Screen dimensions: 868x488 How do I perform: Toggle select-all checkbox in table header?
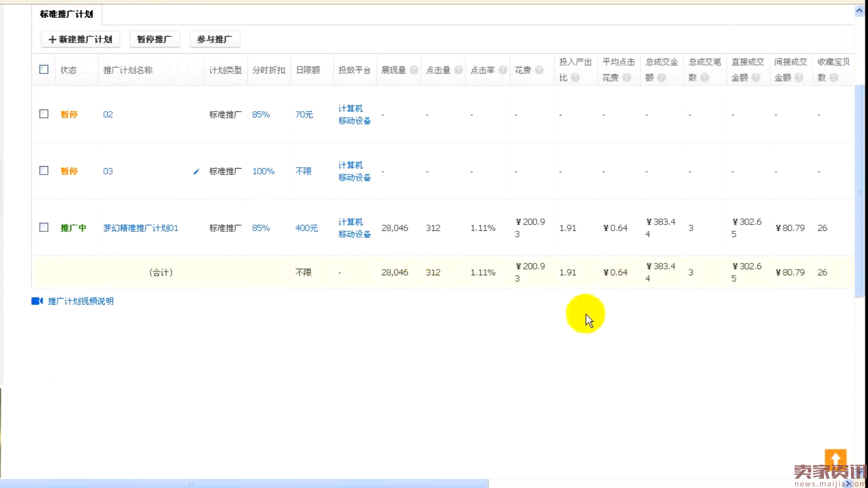[x=44, y=69]
